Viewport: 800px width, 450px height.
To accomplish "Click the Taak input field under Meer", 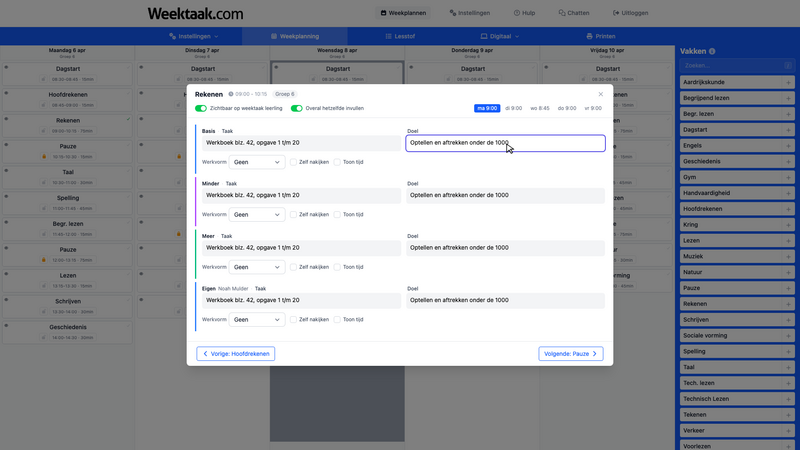I will click(300, 248).
